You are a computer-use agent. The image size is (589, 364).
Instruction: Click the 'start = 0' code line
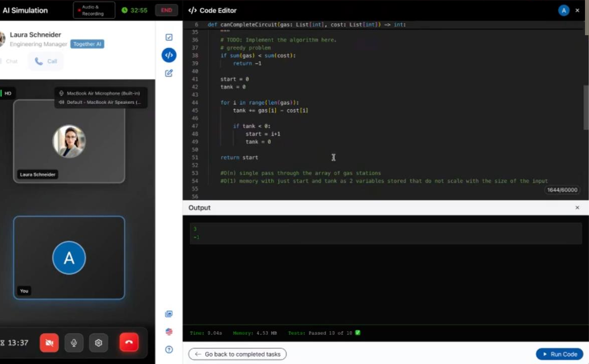234,79
